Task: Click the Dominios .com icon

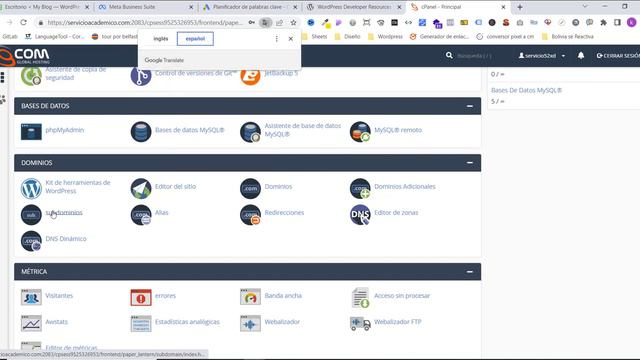Action: (x=250, y=188)
